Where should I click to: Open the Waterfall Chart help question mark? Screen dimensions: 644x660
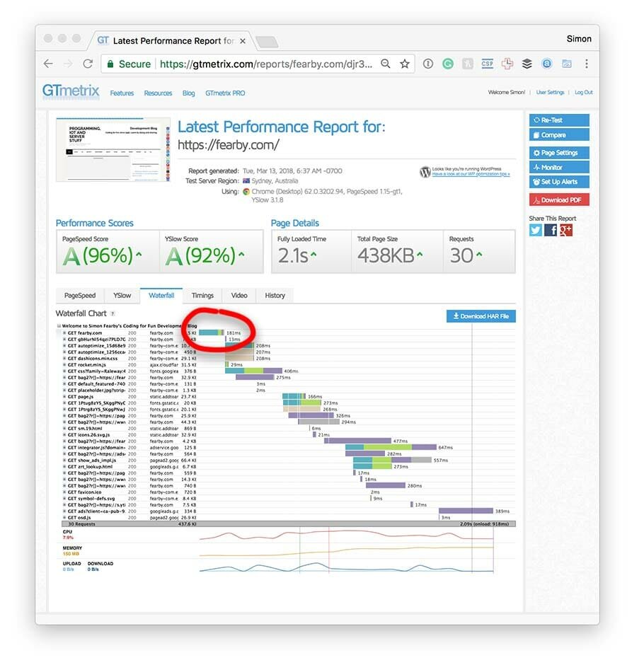113,313
